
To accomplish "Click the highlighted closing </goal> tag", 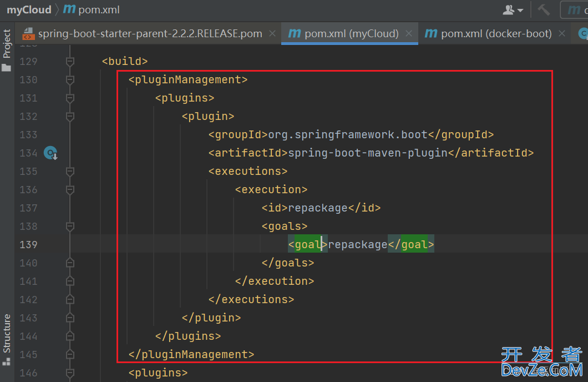I will 411,245.
